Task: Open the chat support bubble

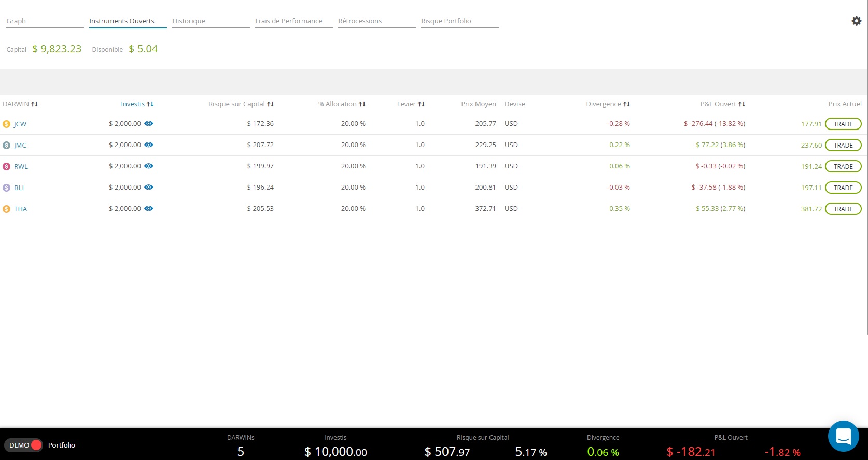Action: [x=843, y=436]
